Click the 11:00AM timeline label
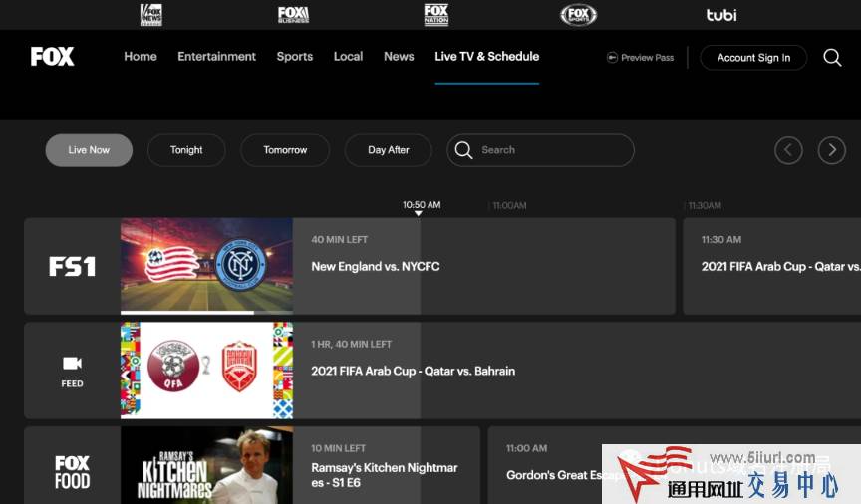The image size is (861, 504). click(x=509, y=205)
